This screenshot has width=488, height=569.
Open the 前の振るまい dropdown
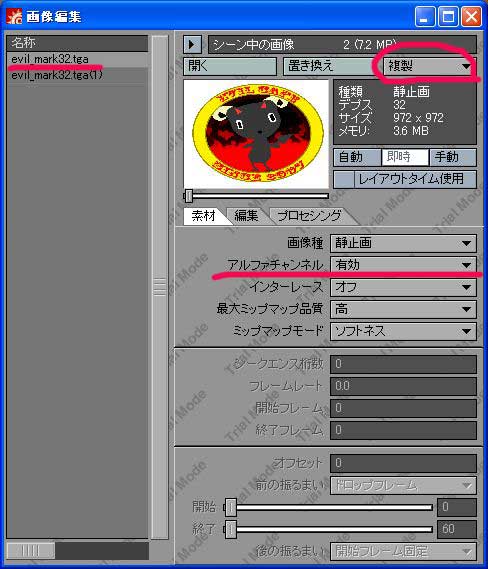pos(403,486)
